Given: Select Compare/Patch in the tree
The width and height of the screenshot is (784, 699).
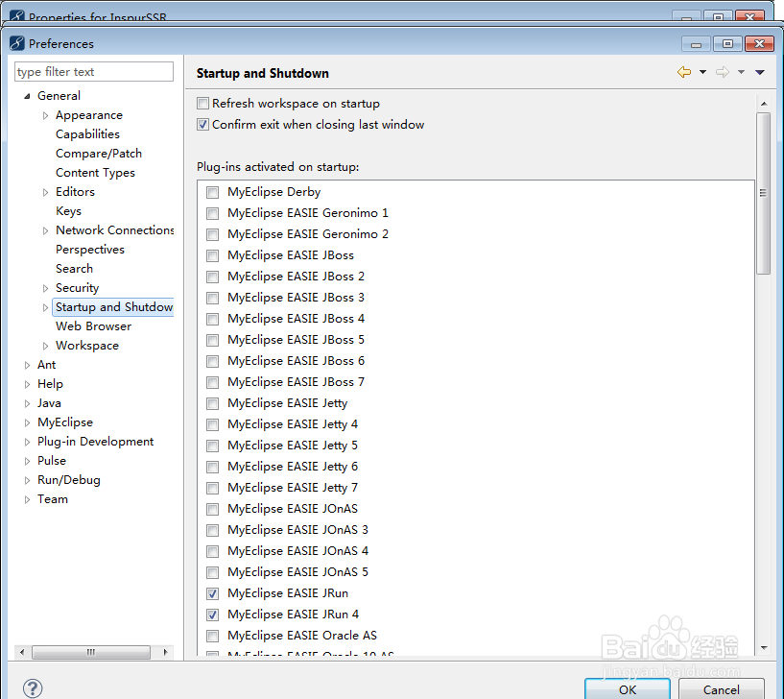Looking at the screenshot, I should [x=99, y=154].
